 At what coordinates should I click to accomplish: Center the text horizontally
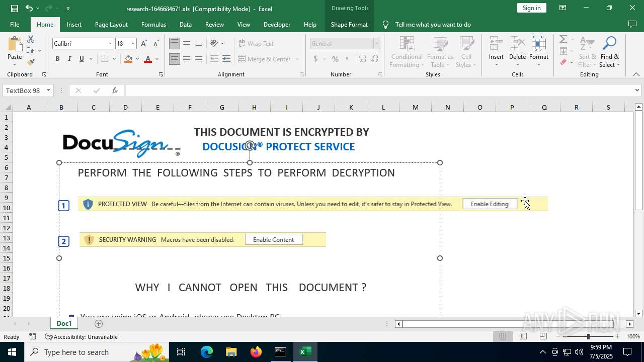pos(187,59)
